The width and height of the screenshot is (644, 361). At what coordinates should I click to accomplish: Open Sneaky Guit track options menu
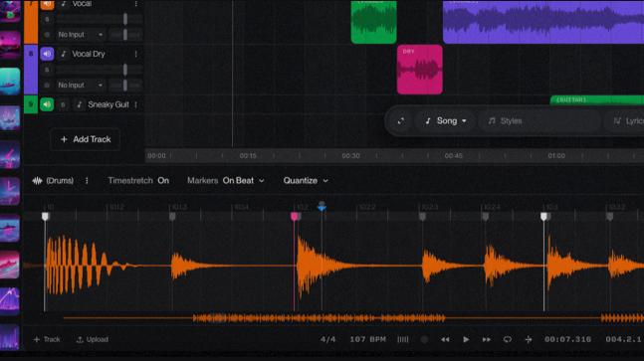click(x=136, y=104)
